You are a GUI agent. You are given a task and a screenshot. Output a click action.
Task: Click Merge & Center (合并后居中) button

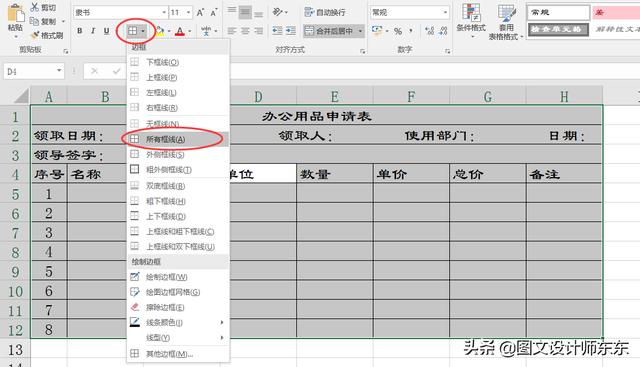click(329, 31)
